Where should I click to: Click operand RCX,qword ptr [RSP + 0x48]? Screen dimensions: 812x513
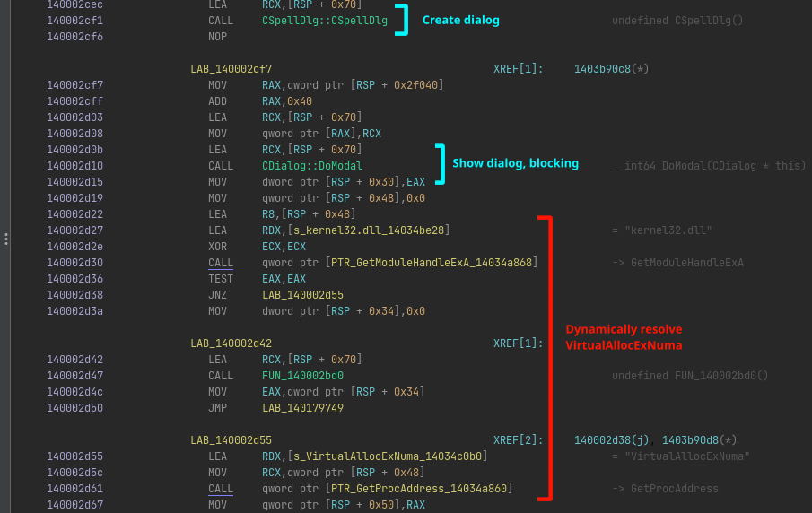pyautogui.click(x=344, y=473)
